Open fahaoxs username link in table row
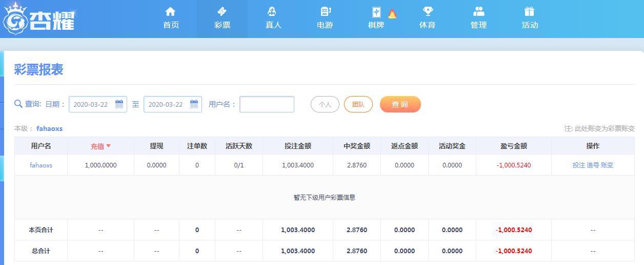Screen dimensions: 644x265 point(41,165)
